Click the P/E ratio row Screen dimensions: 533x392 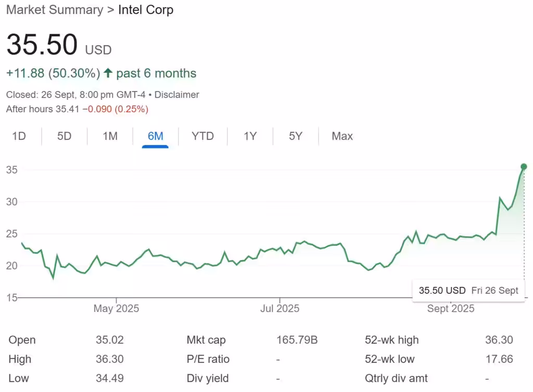click(208, 359)
